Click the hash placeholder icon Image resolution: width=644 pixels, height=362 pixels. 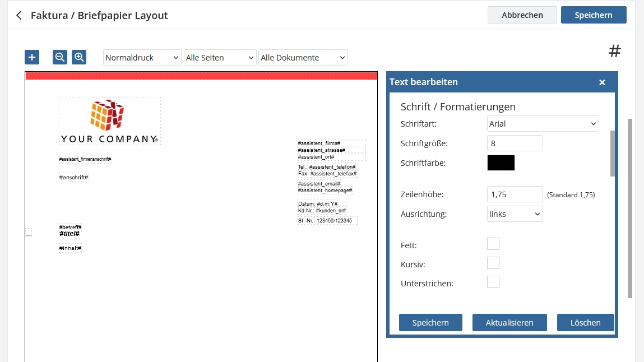click(614, 52)
